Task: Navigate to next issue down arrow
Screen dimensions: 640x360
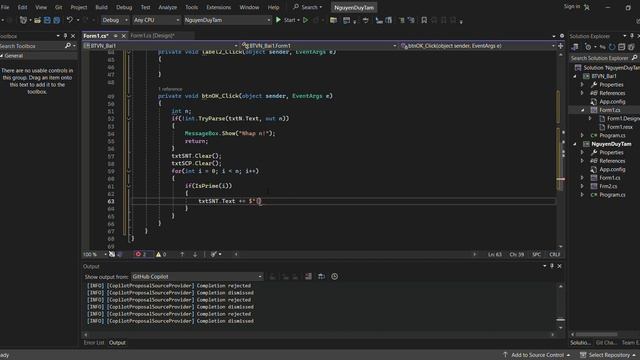Action: [x=195, y=254]
